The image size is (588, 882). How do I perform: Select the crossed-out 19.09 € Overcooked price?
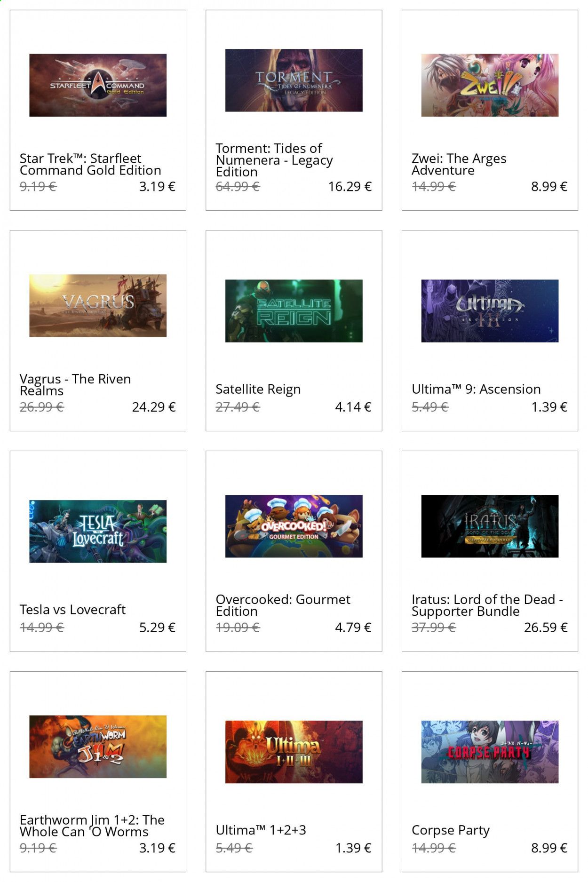click(x=238, y=628)
